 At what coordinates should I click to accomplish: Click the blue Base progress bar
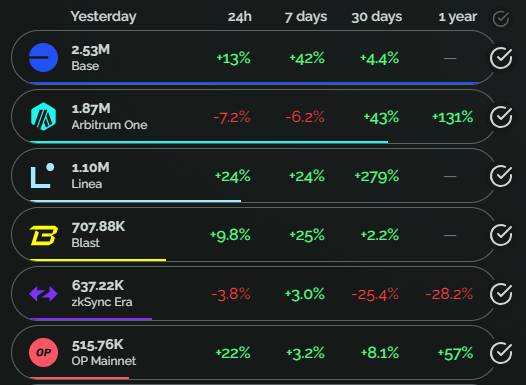255,83
